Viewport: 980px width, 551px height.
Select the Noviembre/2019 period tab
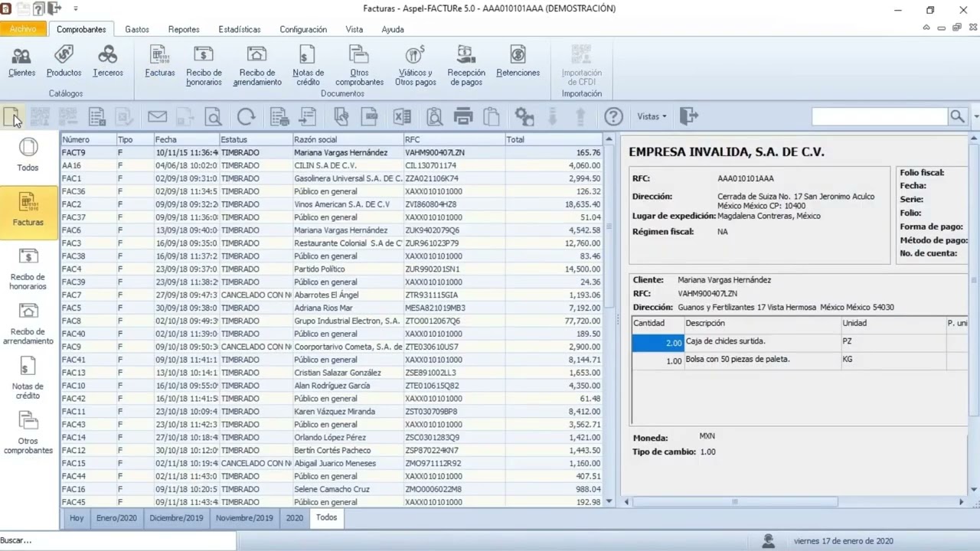click(244, 518)
